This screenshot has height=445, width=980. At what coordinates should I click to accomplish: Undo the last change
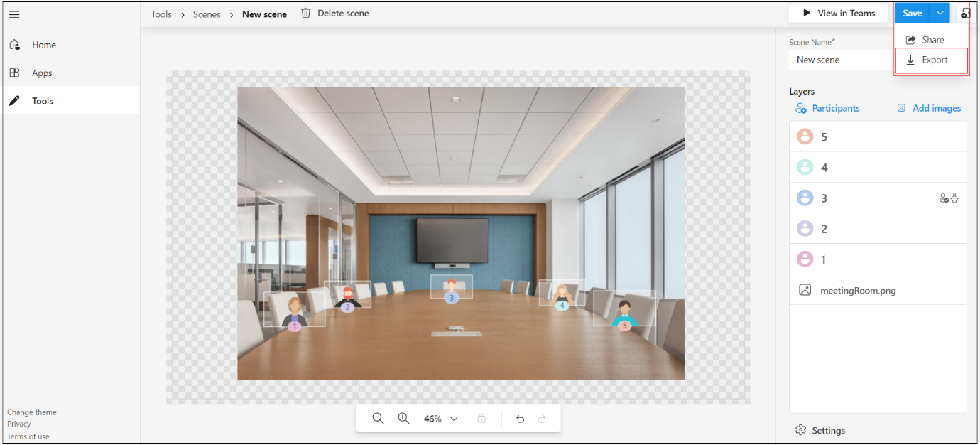coord(520,418)
